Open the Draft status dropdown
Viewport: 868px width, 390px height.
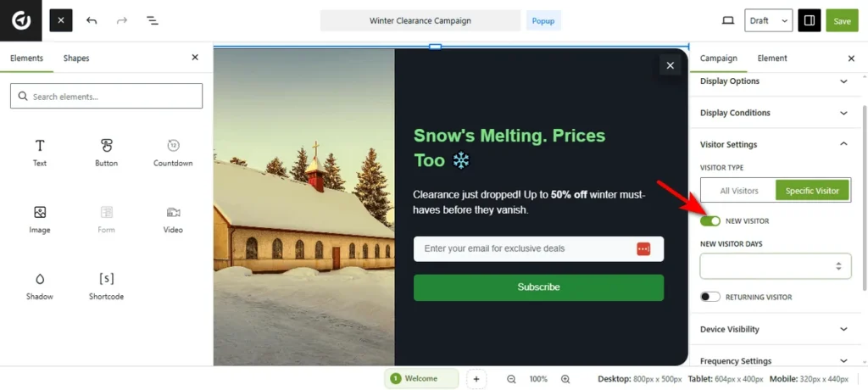point(768,20)
